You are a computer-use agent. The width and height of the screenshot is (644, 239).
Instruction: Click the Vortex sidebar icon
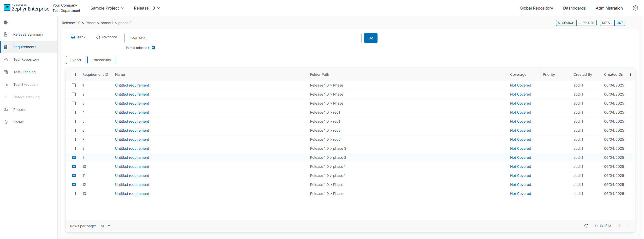[x=6, y=122]
